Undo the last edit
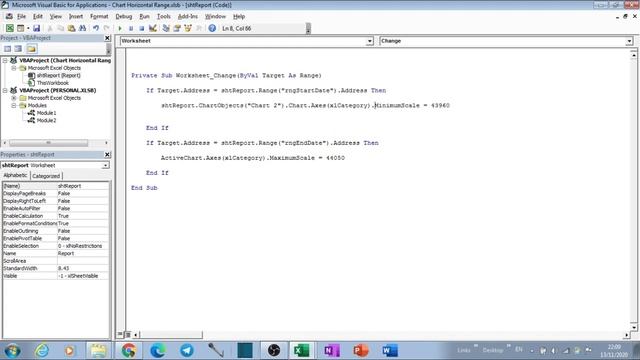The width and height of the screenshot is (640, 360). click(x=96, y=28)
